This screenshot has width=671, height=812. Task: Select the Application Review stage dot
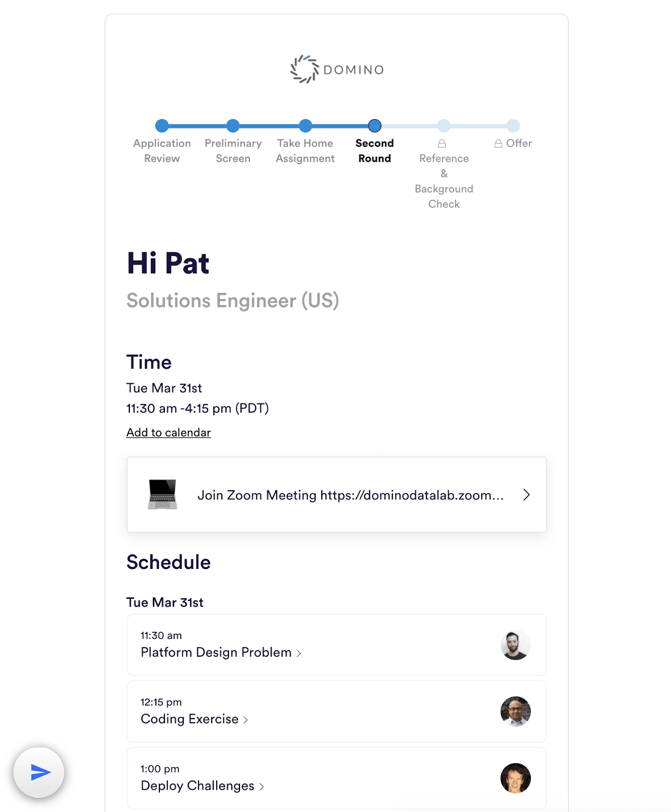coord(162,125)
